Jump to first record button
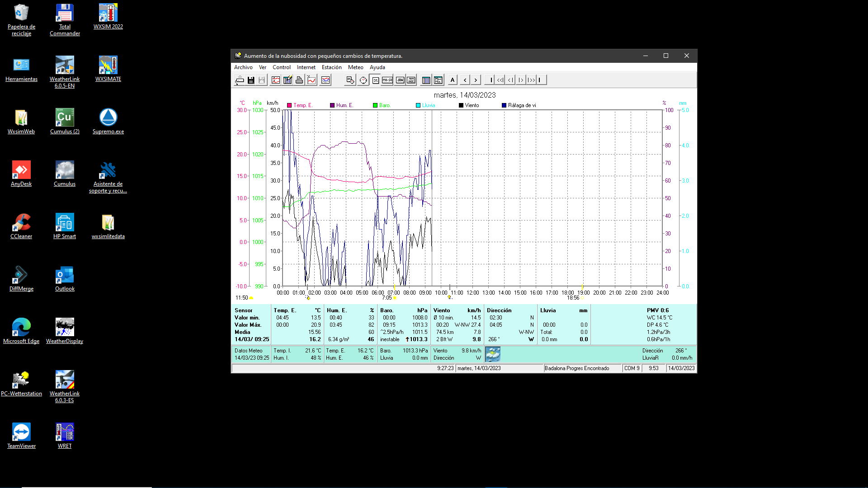The image size is (868, 488). [490, 80]
